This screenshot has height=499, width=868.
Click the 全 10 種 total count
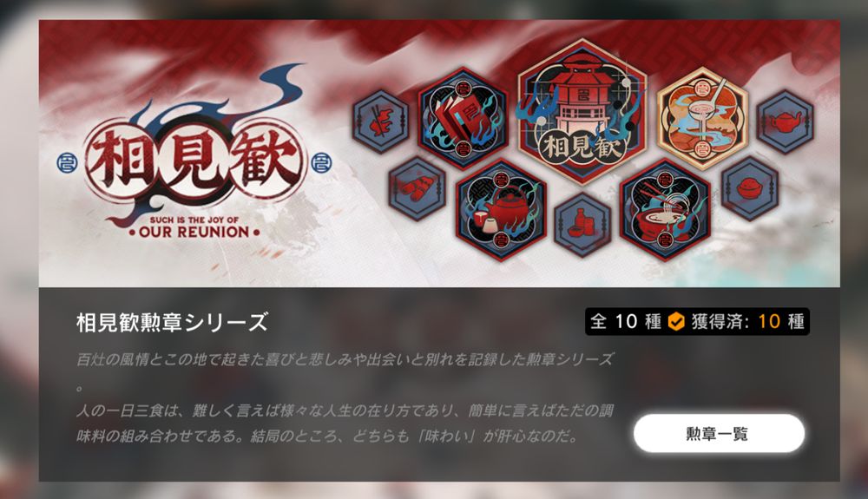click(626, 321)
